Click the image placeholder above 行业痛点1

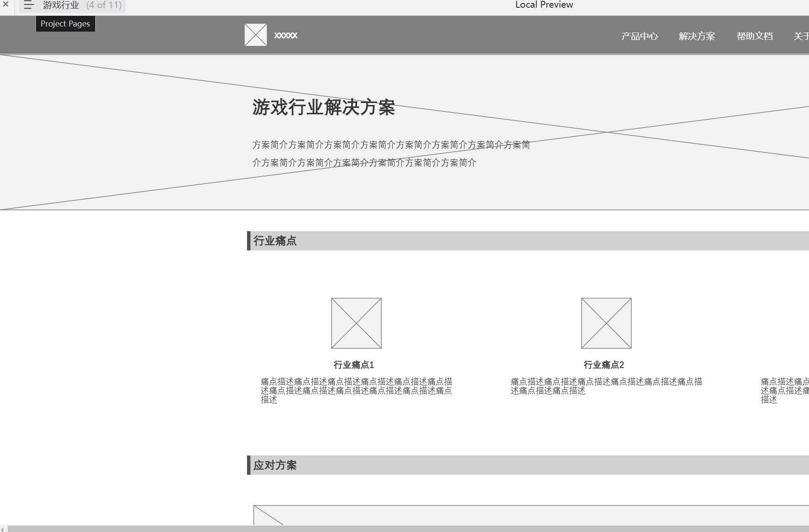[x=356, y=323]
